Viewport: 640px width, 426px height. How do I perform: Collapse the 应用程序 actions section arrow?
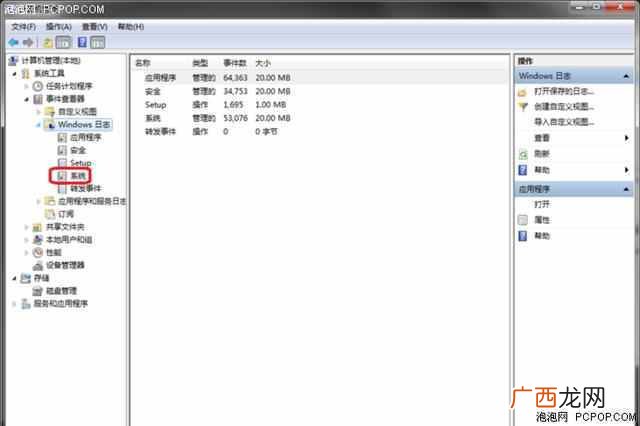coord(626,189)
